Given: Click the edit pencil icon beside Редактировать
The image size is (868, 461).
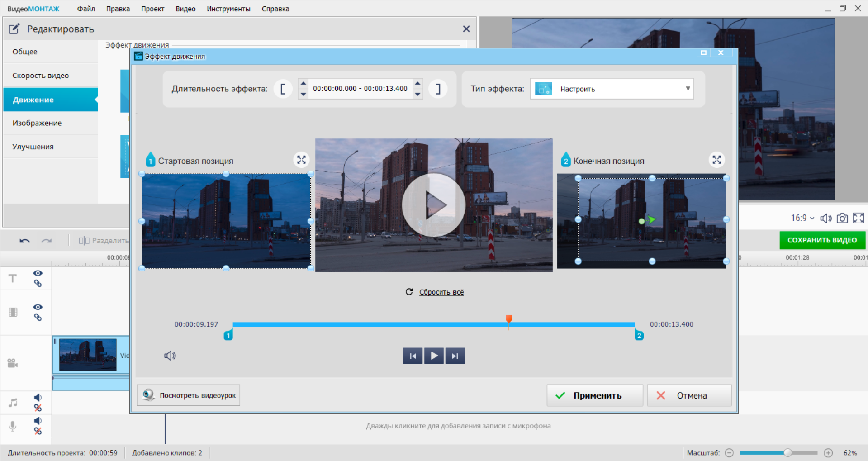Looking at the screenshot, I should pyautogui.click(x=14, y=29).
